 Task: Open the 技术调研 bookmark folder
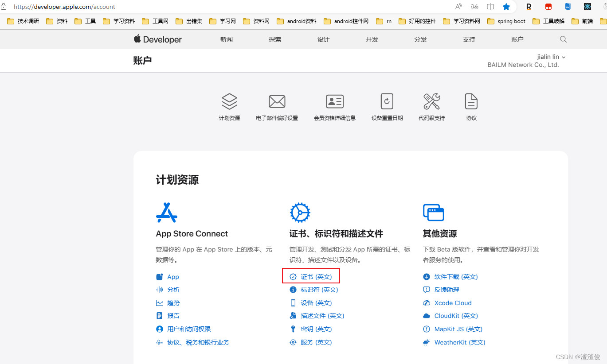coord(23,21)
